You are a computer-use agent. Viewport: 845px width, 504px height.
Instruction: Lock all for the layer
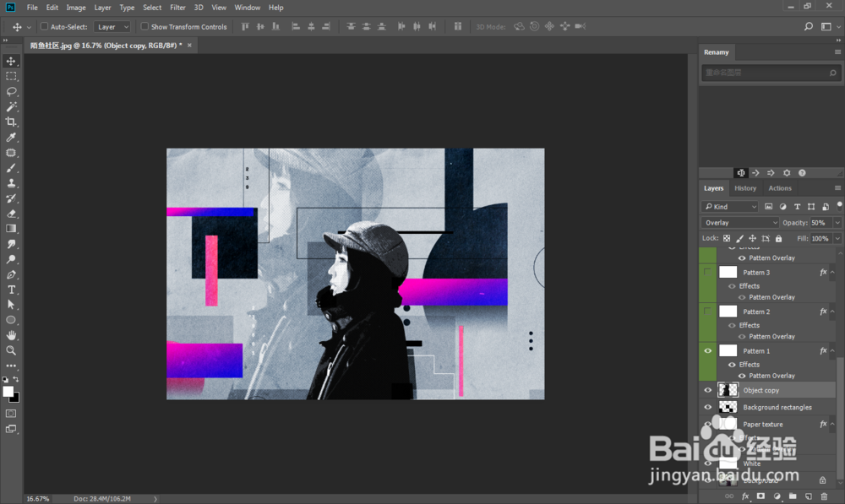click(779, 239)
